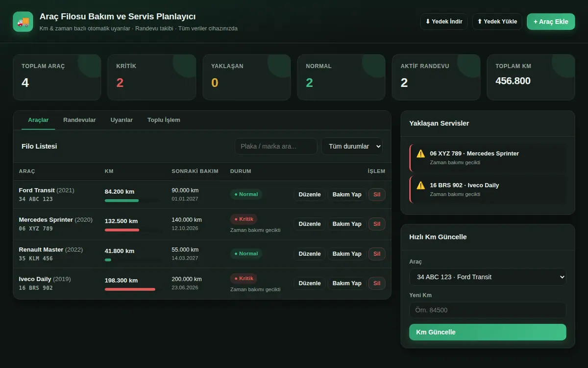Click the Yeni Km input field

click(x=488, y=310)
